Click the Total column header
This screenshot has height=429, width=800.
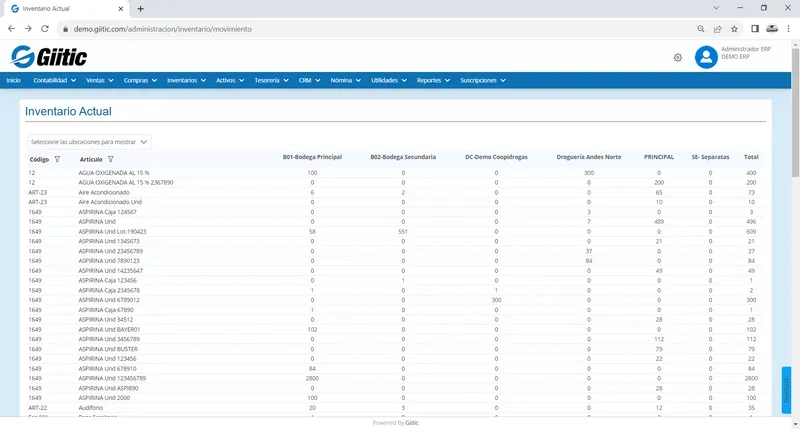coord(751,157)
